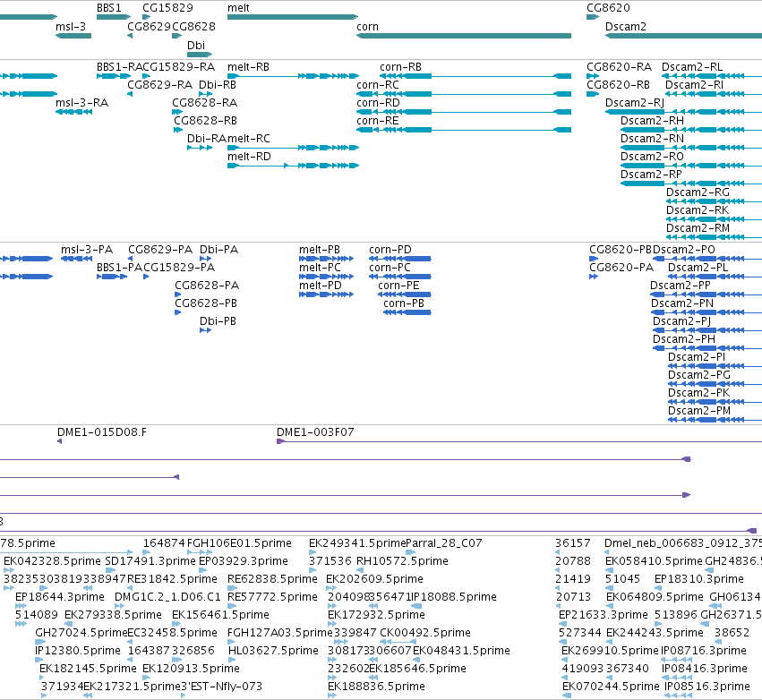762x700 pixels.
Task: Click the BBS1 gene label
Action: click(x=109, y=8)
